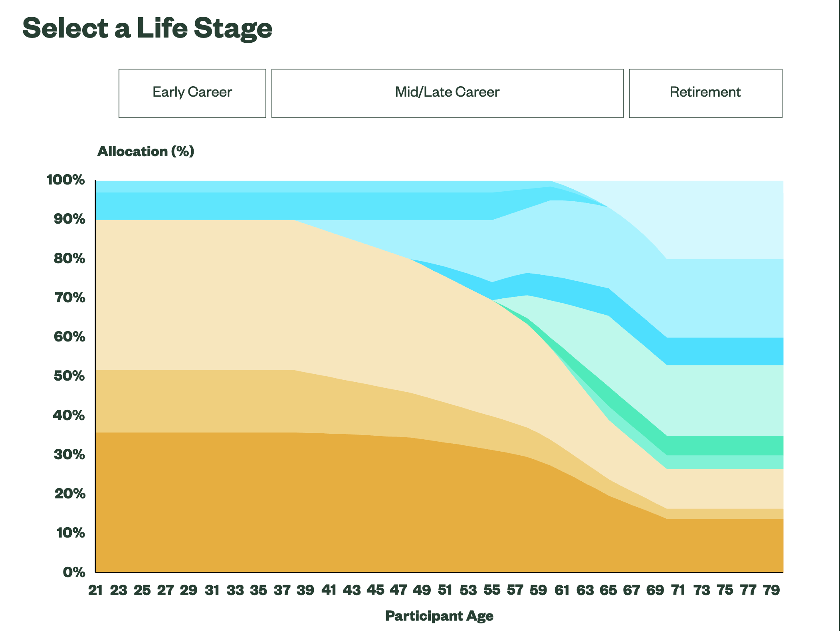This screenshot has width=840, height=631.
Task: Click age 39 on the x-axis
Action: click(305, 590)
